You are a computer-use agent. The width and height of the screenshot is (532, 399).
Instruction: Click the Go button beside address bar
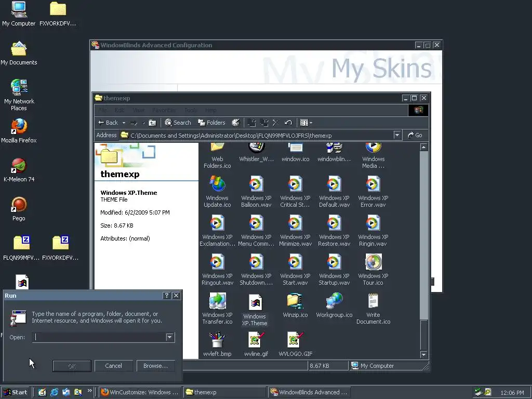pos(415,135)
